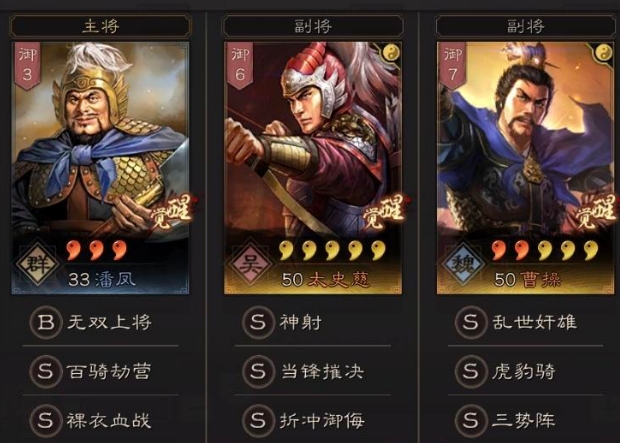Click the 觉醒 awakening badge on 潘凤's card
The height and width of the screenshot is (443, 620).
[171, 212]
